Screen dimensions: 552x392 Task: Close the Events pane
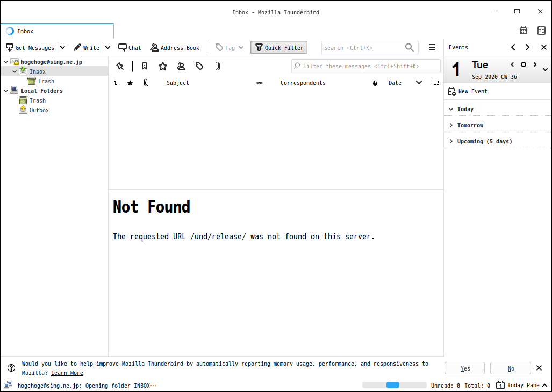544,47
